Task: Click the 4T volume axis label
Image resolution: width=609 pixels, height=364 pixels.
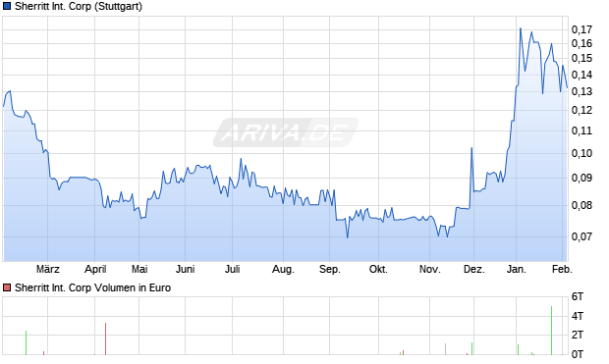Action: pos(578,316)
